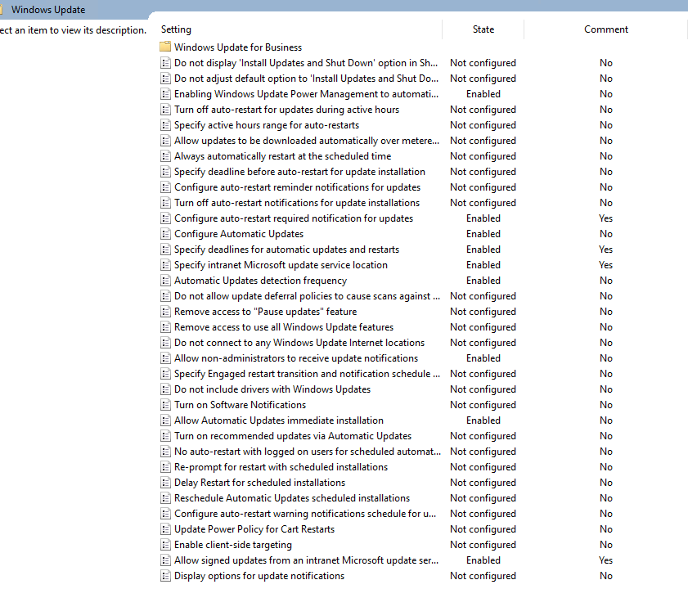The width and height of the screenshot is (688, 616).
Task: Select the Windows Update title in header
Action: (x=48, y=10)
